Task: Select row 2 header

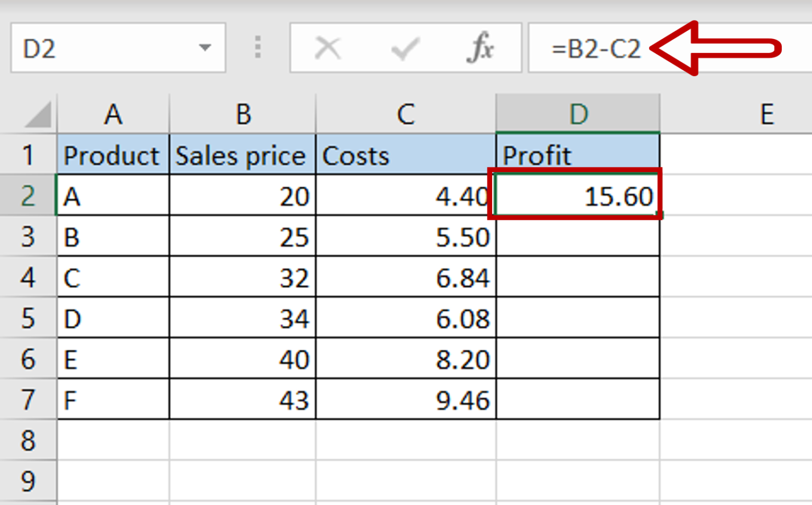Action: pos(28,195)
